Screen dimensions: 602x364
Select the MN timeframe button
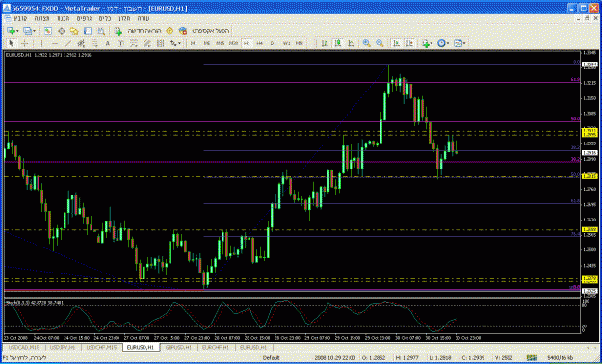300,43
